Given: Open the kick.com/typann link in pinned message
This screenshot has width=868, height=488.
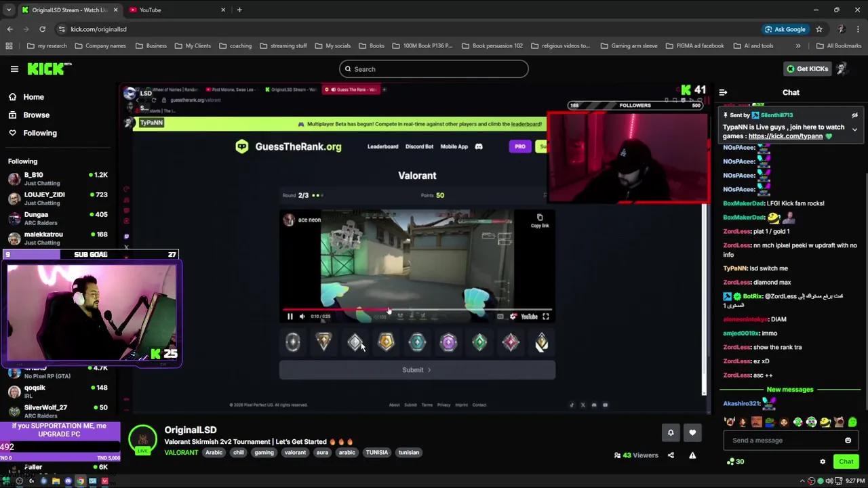Looking at the screenshot, I should point(785,136).
